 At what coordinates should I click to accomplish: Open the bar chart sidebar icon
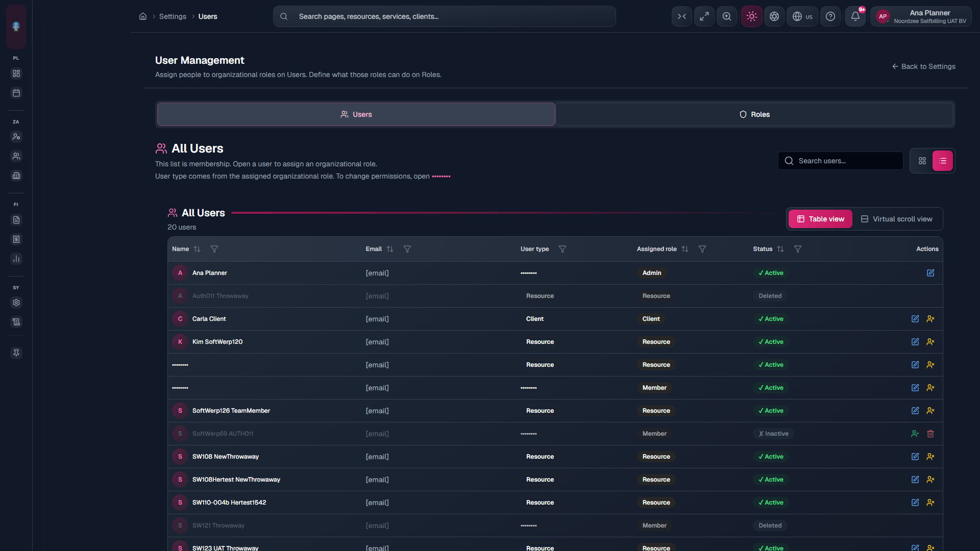pos(16,259)
